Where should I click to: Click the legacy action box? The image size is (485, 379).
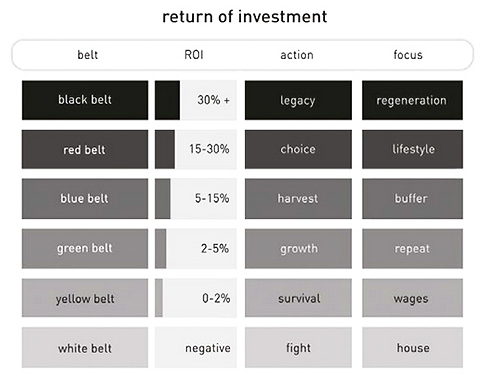[x=298, y=100]
